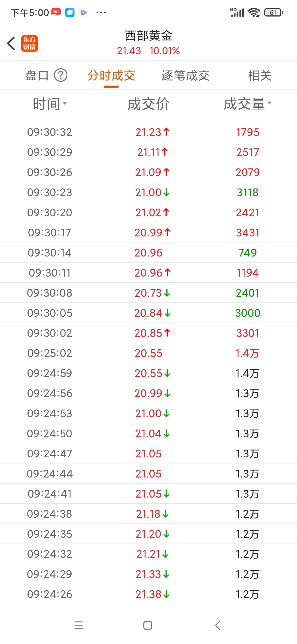Sort by 成交量 column dropdown arrow
This screenshot has height=644, width=297.
269,103
